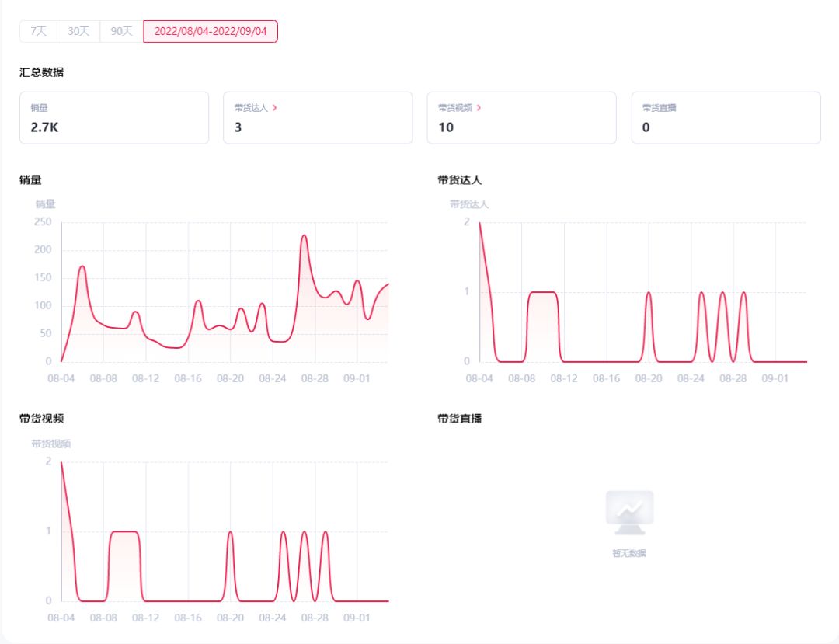Viewport: 839px width, 644px height.
Task: Open the 带货视频 summary card showing 10
Action: [x=521, y=118]
